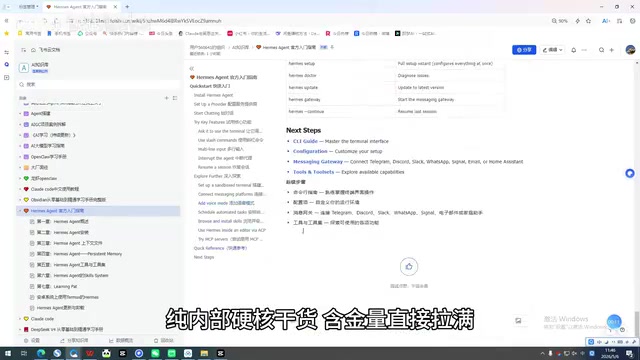Screen dimensions: 640x360
Task: Open the Termux Hermes page
Action: (67, 297)
